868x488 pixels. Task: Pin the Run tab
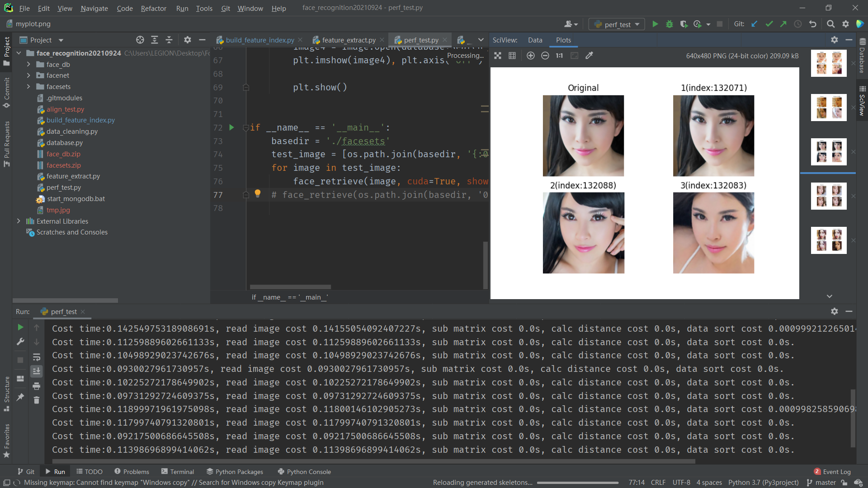click(20, 397)
